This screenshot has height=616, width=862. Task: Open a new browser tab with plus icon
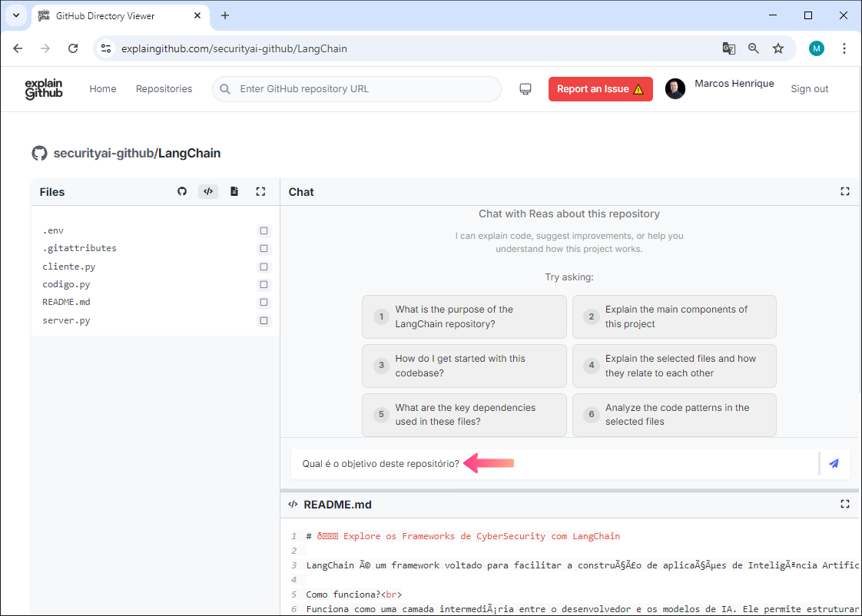point(225,15)
